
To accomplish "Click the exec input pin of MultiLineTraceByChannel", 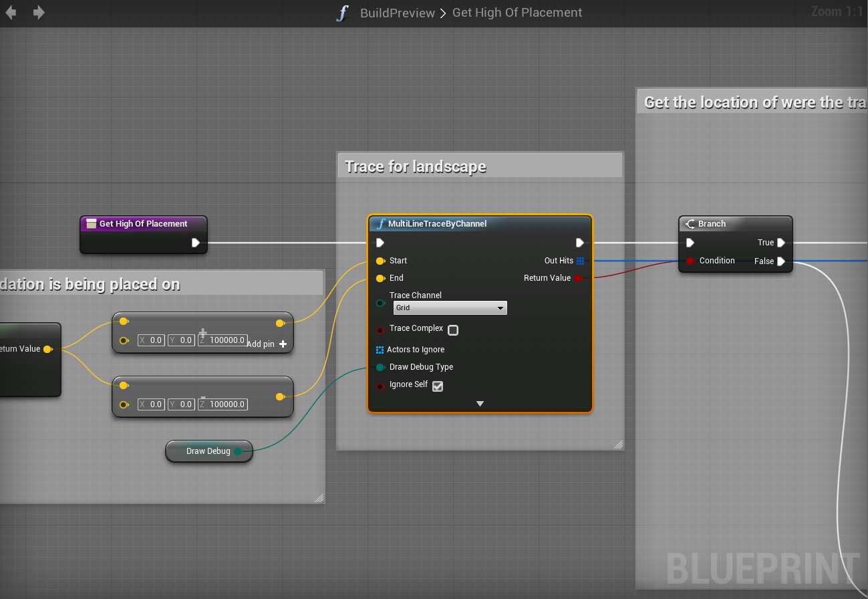I will pyautogui.click(x=380, y=243).
